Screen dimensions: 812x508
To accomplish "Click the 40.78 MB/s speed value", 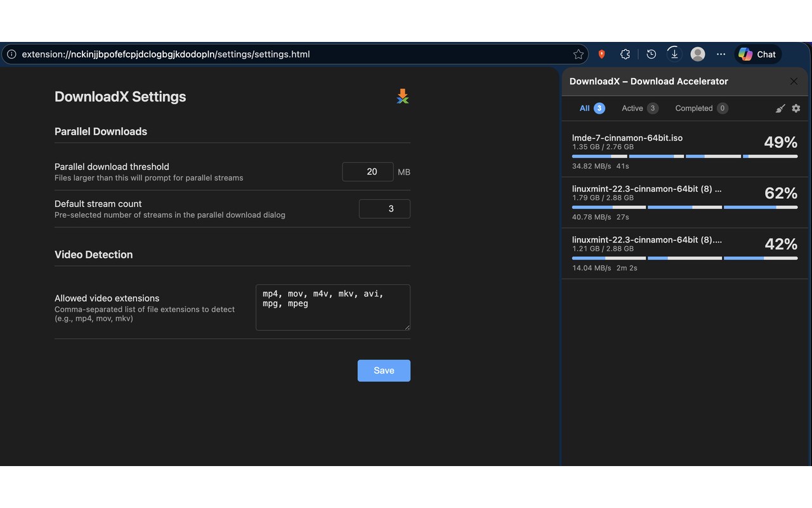I will [x=592, y=217].
